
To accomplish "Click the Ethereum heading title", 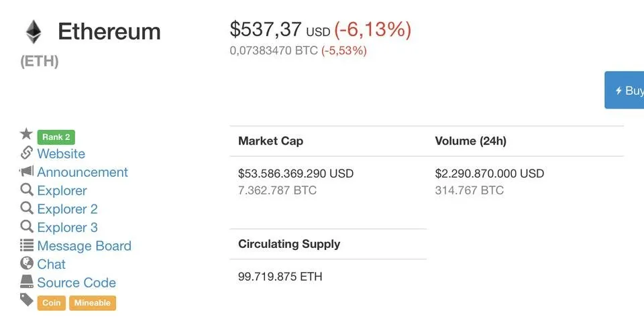I will click(x=109, y=31).
